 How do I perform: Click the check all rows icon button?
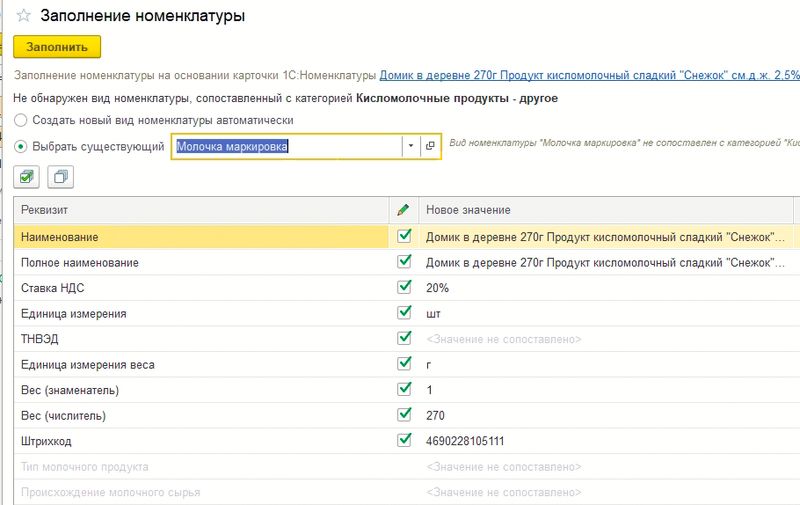[27, 177]
